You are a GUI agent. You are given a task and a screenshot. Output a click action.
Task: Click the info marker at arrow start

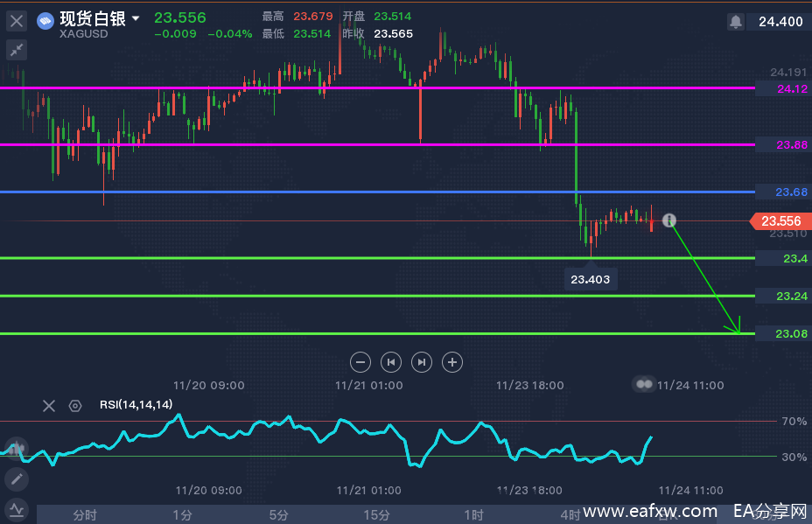[669, 220]
